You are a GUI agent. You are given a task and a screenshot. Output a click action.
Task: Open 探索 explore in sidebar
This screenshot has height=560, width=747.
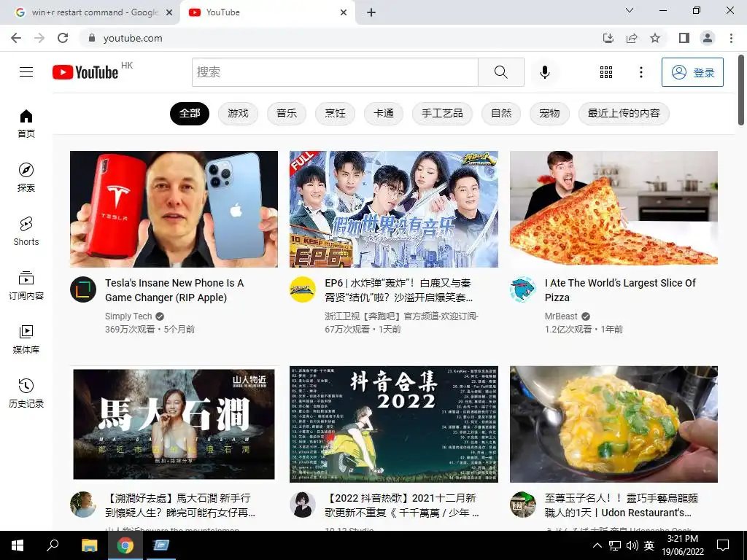tap(26, 178)
